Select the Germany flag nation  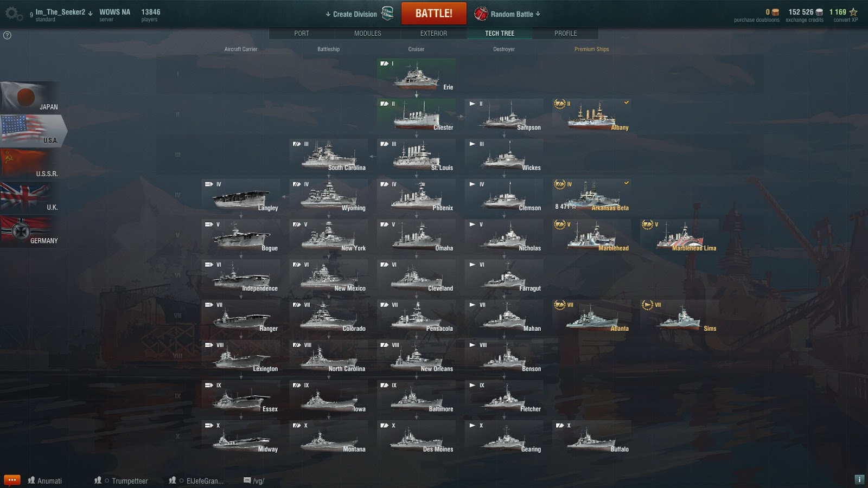coord(30,231)
